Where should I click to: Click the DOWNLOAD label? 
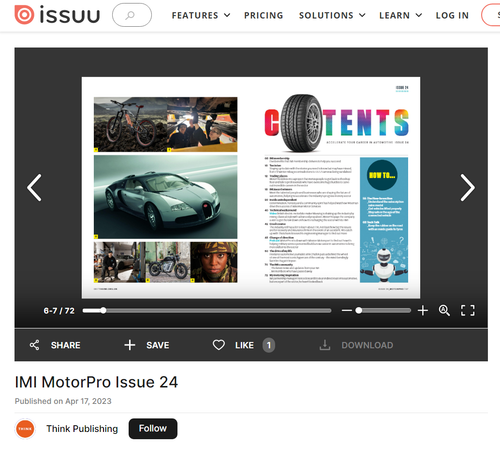pyautogui.click(x=367, y=345)
